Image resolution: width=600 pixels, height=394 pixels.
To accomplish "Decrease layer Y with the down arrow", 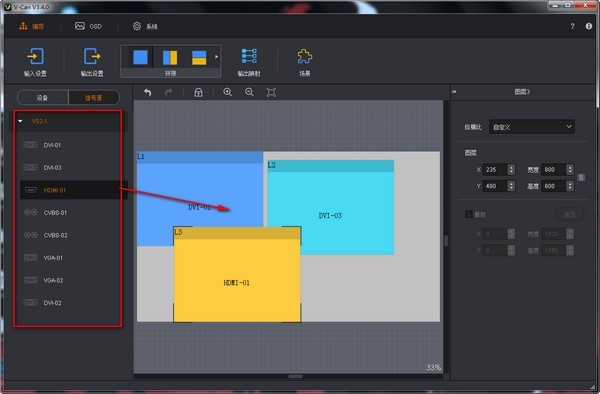I will coord(511,189).
